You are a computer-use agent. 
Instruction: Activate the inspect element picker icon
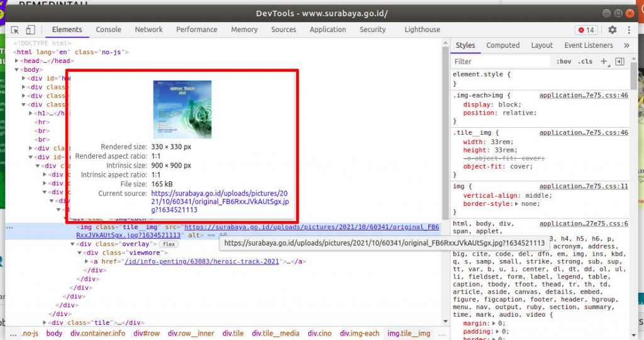pos(15,30)
